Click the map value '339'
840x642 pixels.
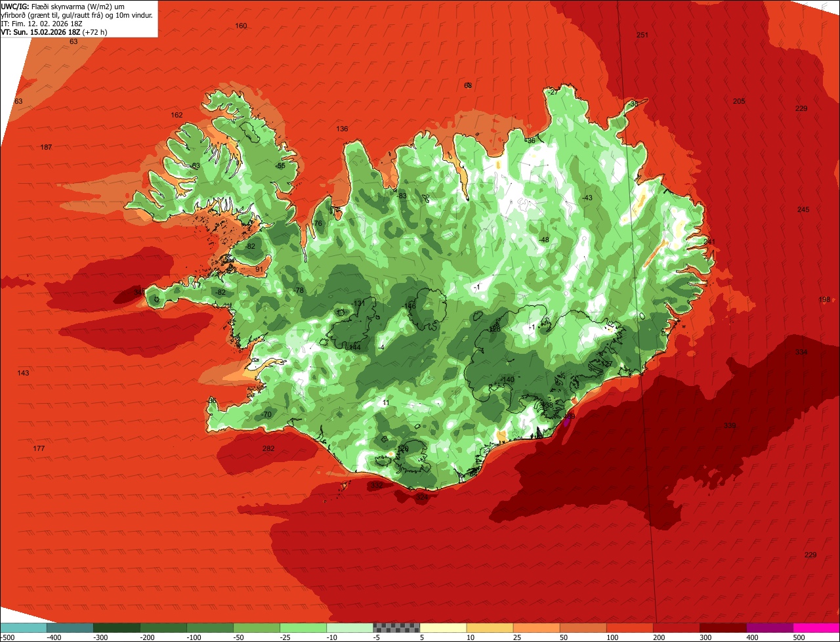[730, 426]
